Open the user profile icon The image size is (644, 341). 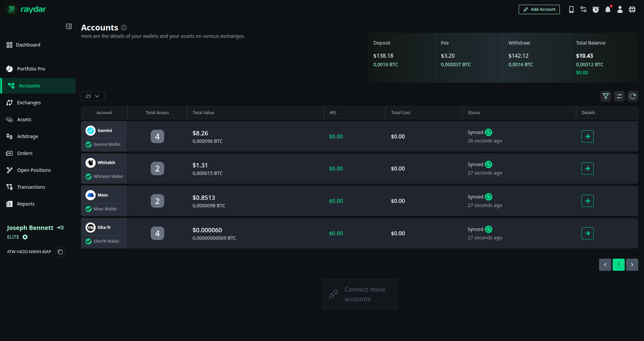pyautogui.click(x=620, y=9)
